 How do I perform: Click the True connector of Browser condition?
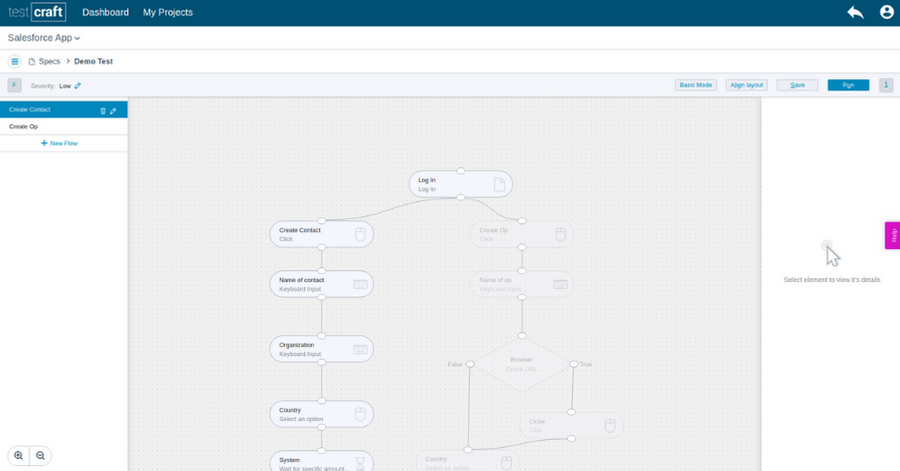pos(573,364)
